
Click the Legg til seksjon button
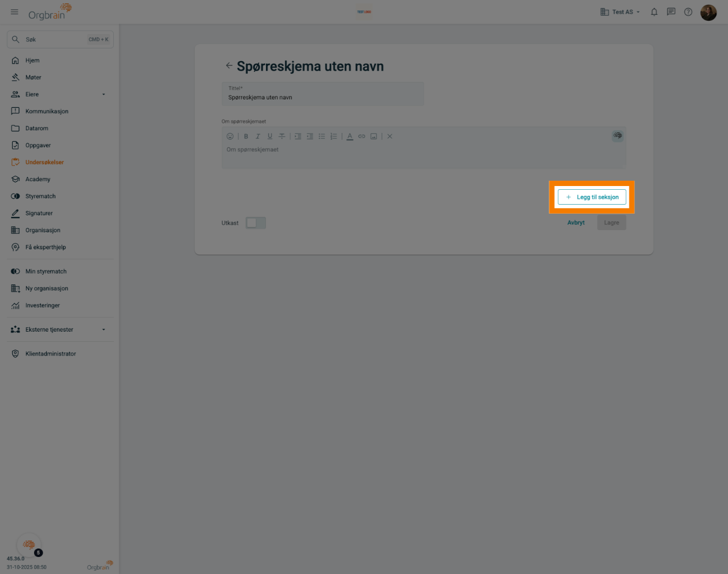(x=592, y=197)
